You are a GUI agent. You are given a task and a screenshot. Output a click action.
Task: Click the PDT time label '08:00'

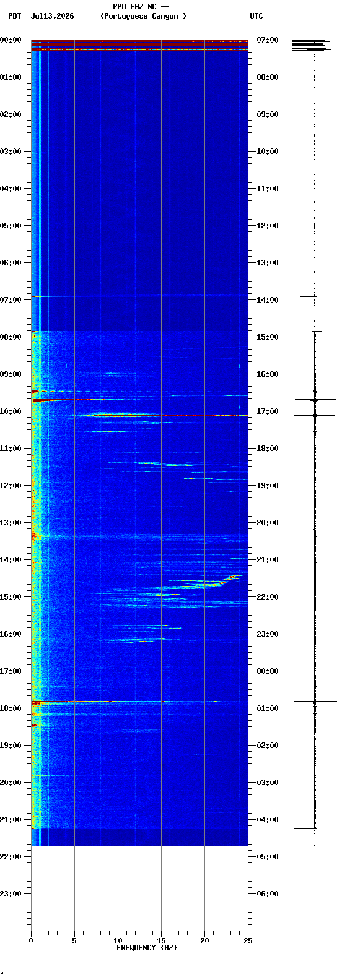click(x=11, y=337)
